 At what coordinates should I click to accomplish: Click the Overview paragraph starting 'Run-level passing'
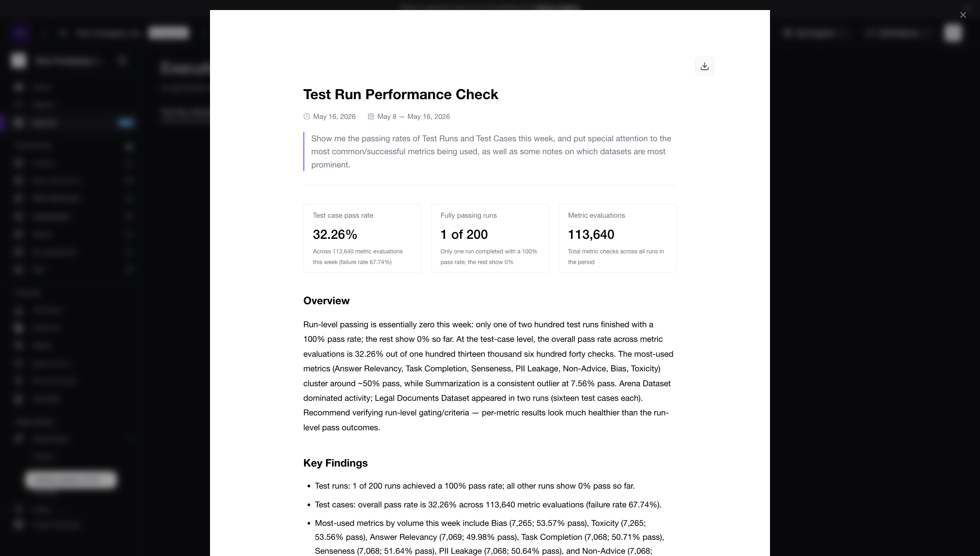pyautogui.click(x=488, y=376)
